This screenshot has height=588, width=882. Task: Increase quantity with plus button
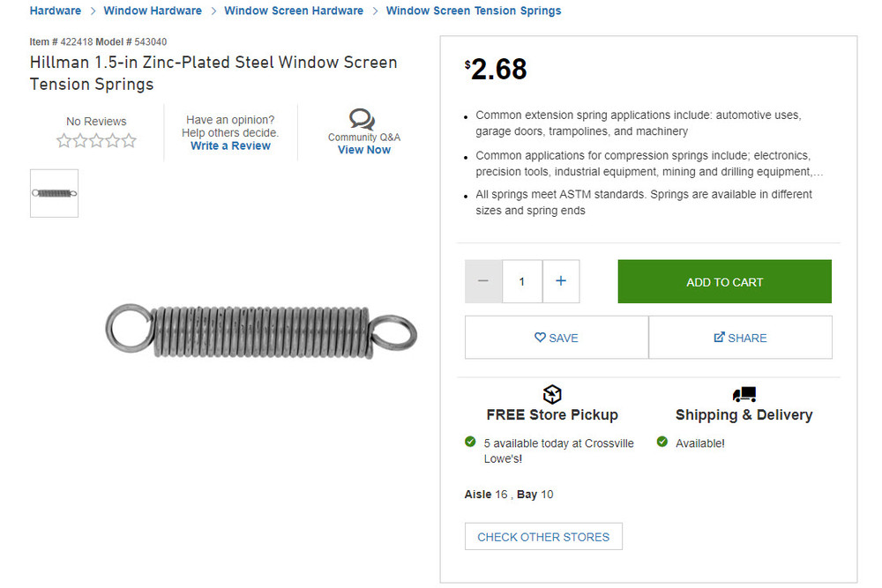point(561,281)
